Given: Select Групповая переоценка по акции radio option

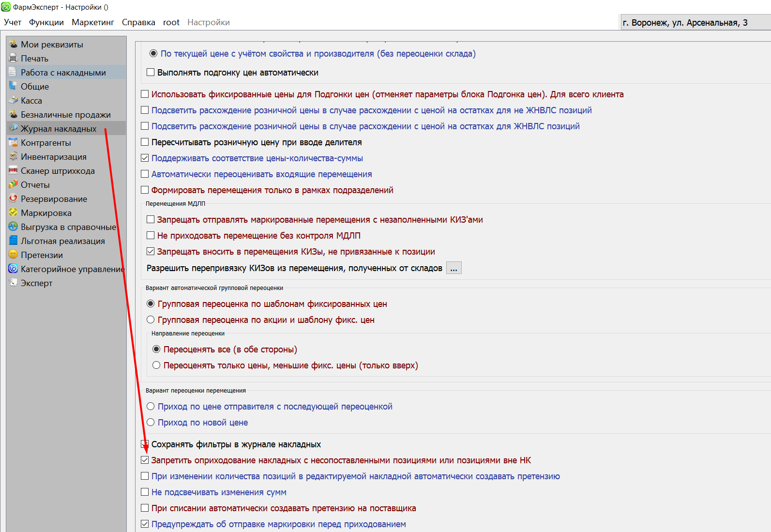Looking at the screenshot, I should click(x=151, y=320).
